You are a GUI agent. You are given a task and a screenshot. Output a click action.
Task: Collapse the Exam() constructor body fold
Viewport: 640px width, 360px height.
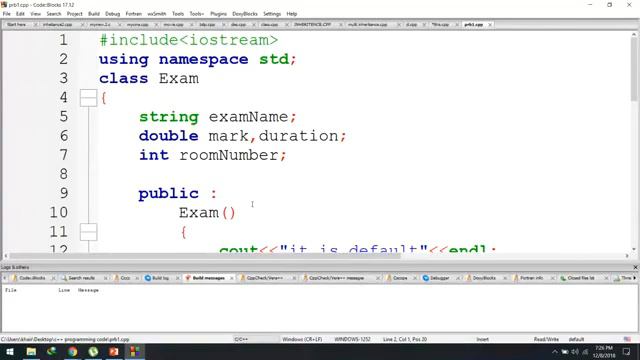tap(88, 232)
